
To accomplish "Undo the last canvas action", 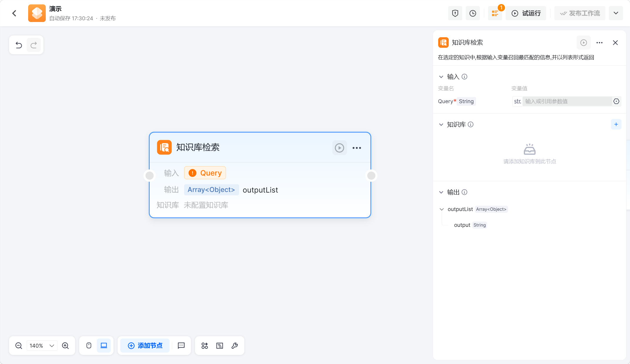I will pos(19,45).
